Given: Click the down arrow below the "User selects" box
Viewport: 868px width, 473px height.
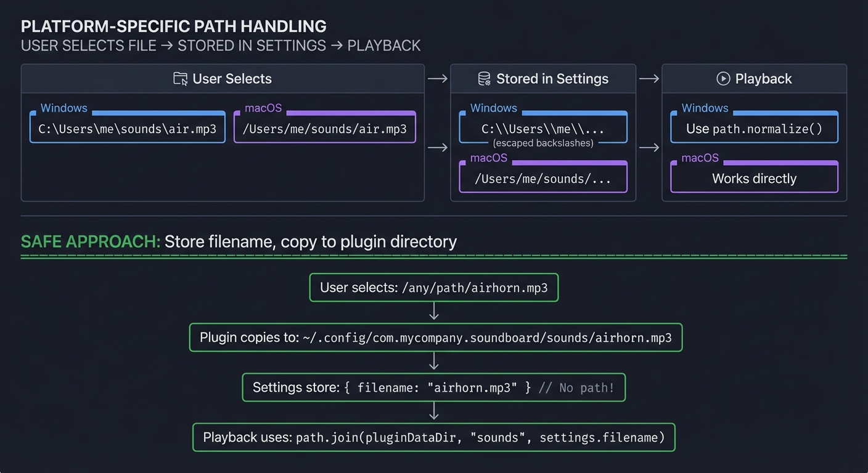Looking at the screenshot, I should click(x=434, y=312).
